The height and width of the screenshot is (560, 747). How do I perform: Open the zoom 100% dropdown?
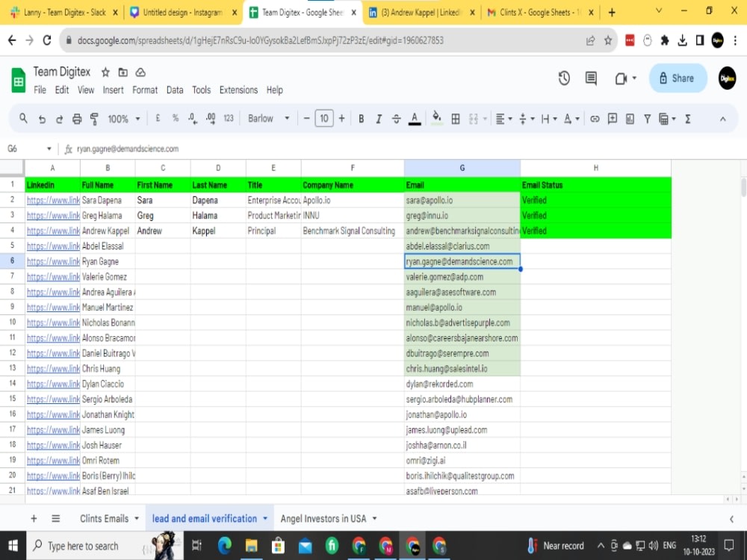point(123,119)
